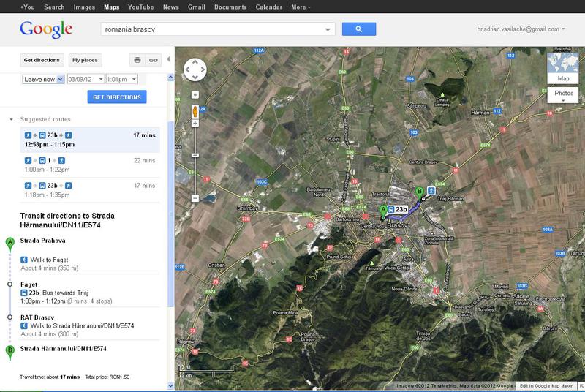Click the show my location button on map
Viewport: 585px width, 392px height.
coord(195,95)
